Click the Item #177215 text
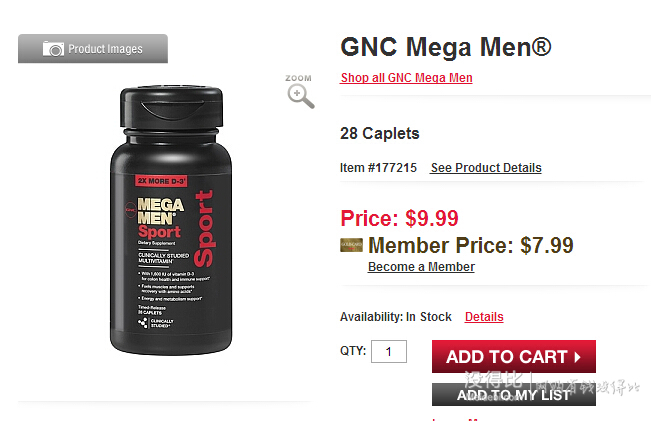The image size is (651, 421). point(378,168)
